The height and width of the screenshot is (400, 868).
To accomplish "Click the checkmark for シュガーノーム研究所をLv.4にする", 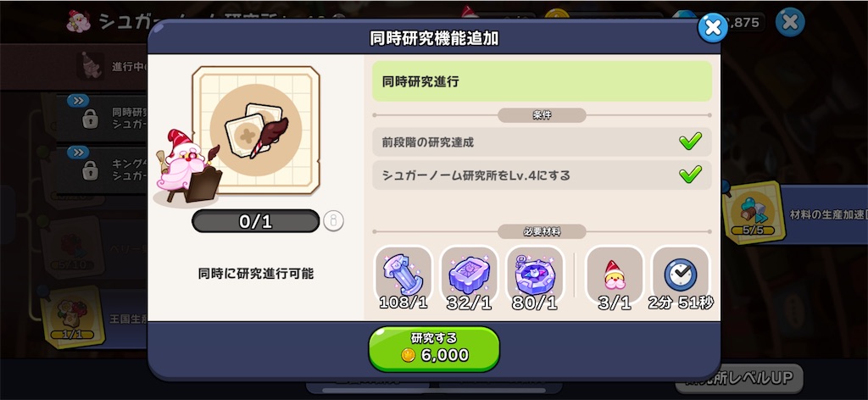I will click(690, 175).
